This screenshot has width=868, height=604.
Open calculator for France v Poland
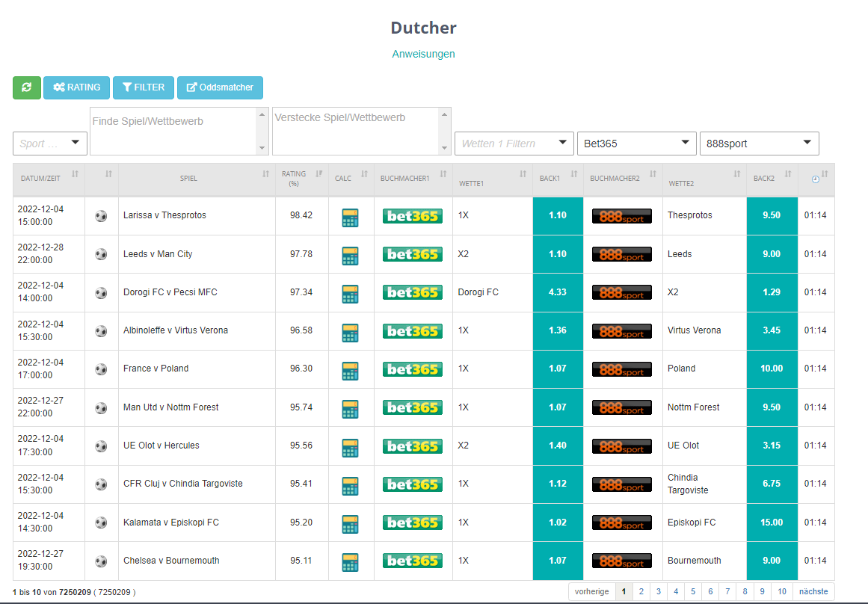coord(350,371)
